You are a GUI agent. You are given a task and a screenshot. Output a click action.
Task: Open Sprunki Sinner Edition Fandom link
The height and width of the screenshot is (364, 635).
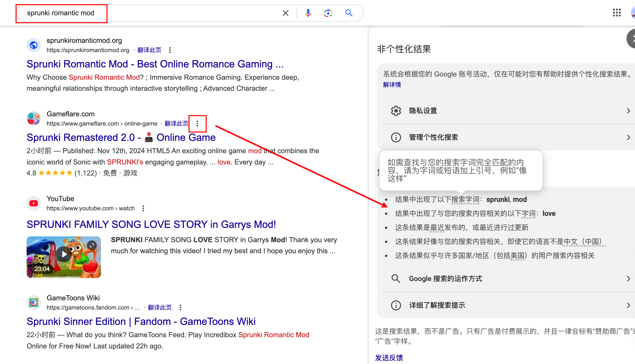(x=141, y=322)
